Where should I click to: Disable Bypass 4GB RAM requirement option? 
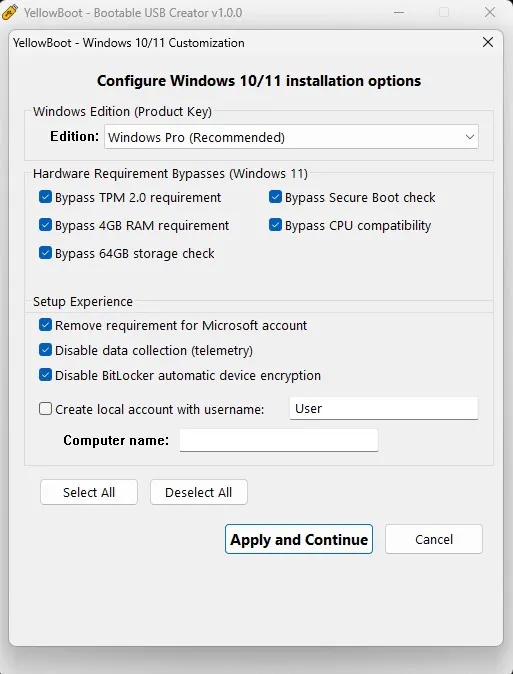pyautogui.click(x=45, y=225)
